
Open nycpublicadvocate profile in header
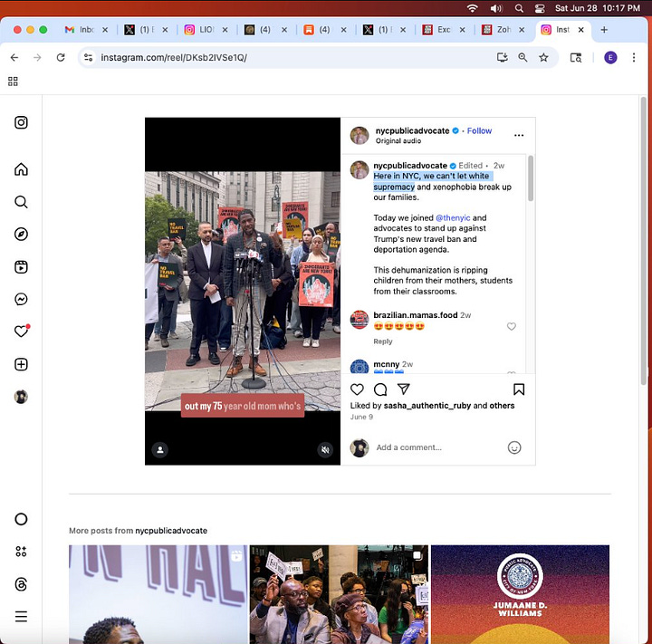412,130
